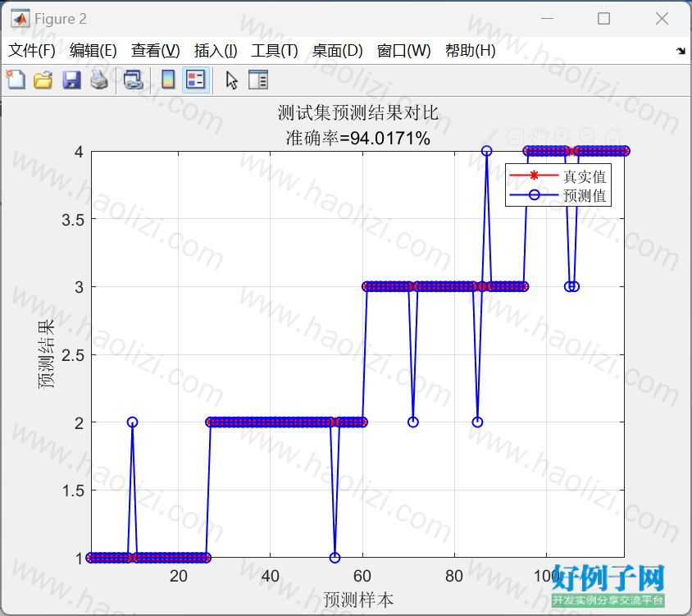Select the 预测值 legend entry
Image resolution: width=692 pixels, height=616 pixels.
tap(558, 195)
